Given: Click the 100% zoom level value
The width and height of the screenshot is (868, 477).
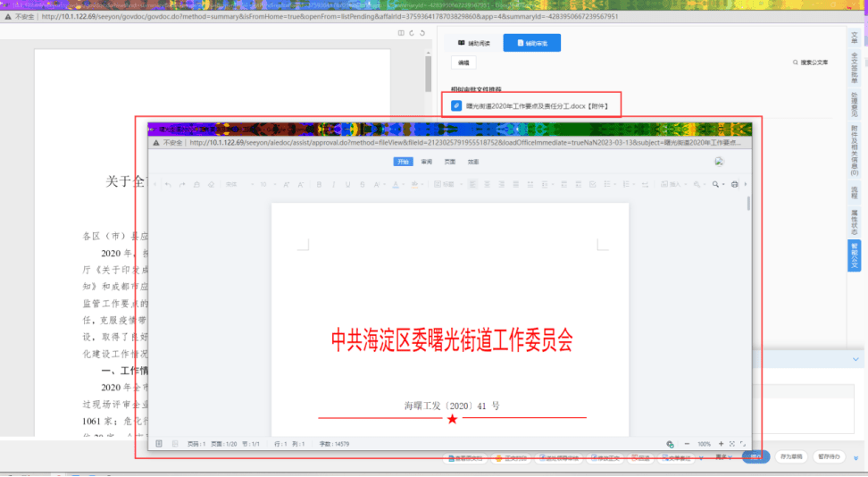Looking at the screenshot, I should coord(705,444).
